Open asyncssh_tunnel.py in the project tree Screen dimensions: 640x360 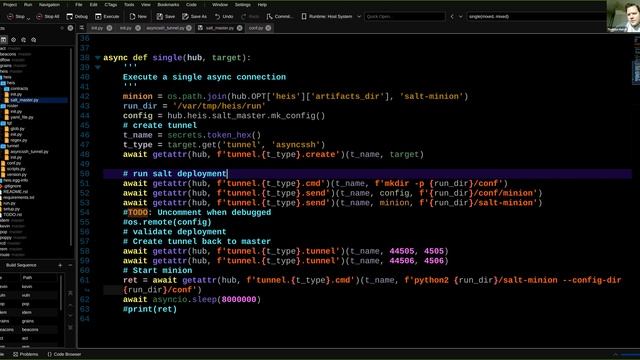[26, 151]
